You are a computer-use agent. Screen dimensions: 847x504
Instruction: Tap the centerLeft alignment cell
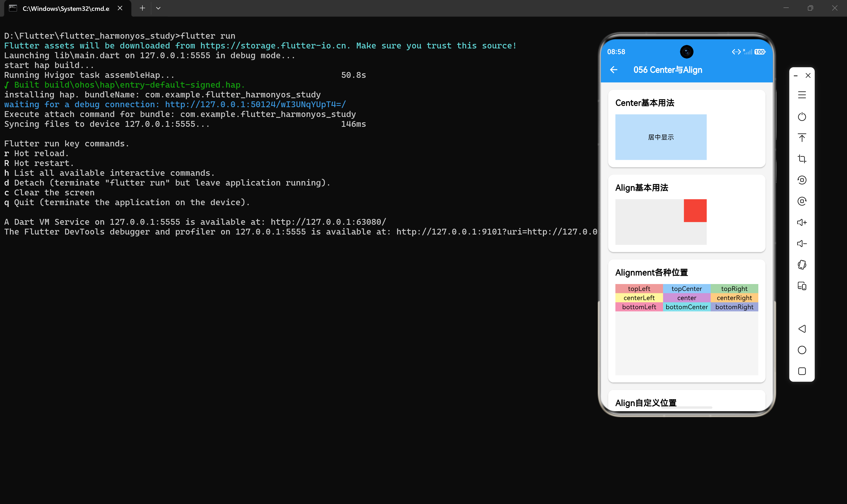click(639, 298)
